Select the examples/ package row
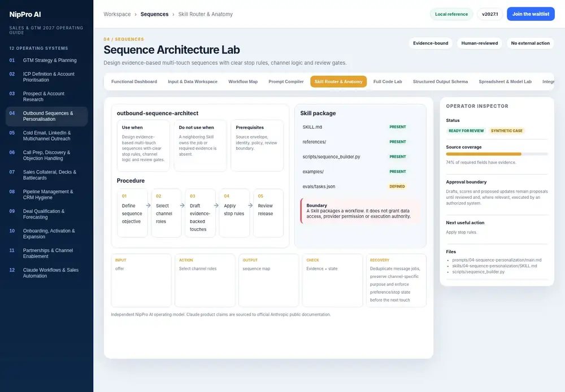Screen dimensions: 565x392 [x=360, y=172]
